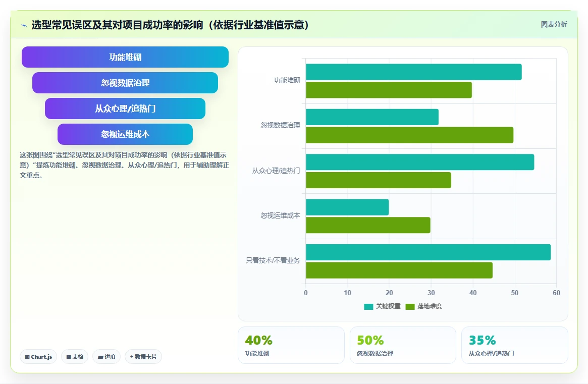Click the lightning icon beside the card title
Image resolution: width=588 pixels, height=384 pixels.
(x=24, y=26)
